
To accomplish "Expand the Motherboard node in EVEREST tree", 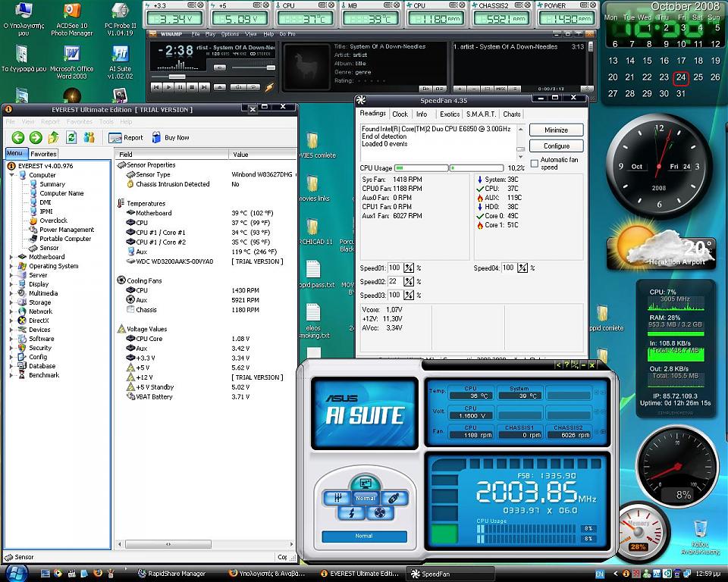I will [x=11, y=257].
